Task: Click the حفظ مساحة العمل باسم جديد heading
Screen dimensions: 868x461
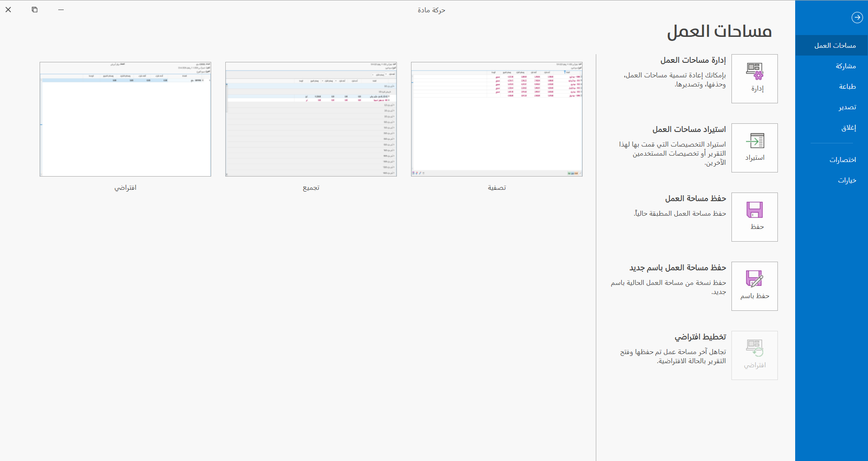Action: pyautogui.click(x=678, y=268)
